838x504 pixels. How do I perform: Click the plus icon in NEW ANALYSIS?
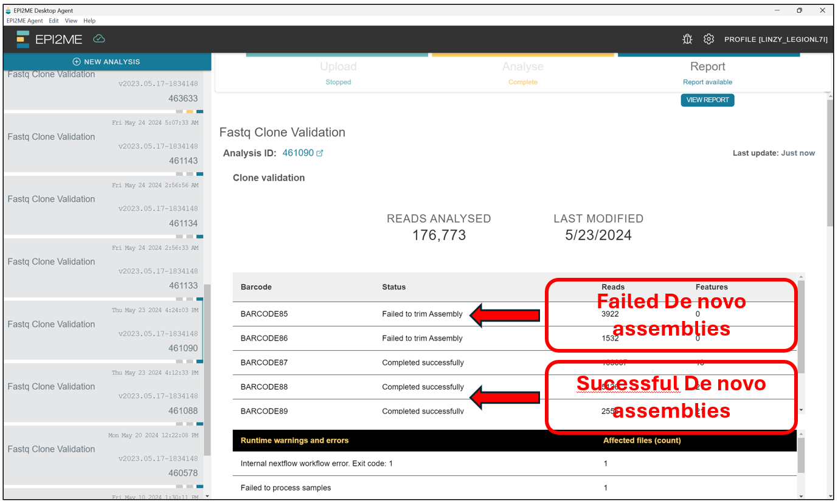coord(77,61)
